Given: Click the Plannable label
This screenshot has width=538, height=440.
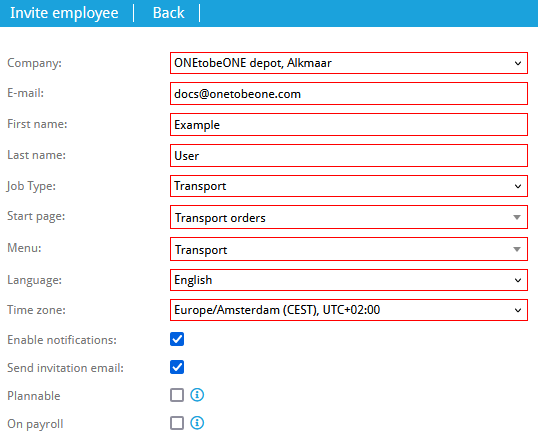Looking at the screenshot, I should click(34, 396).
